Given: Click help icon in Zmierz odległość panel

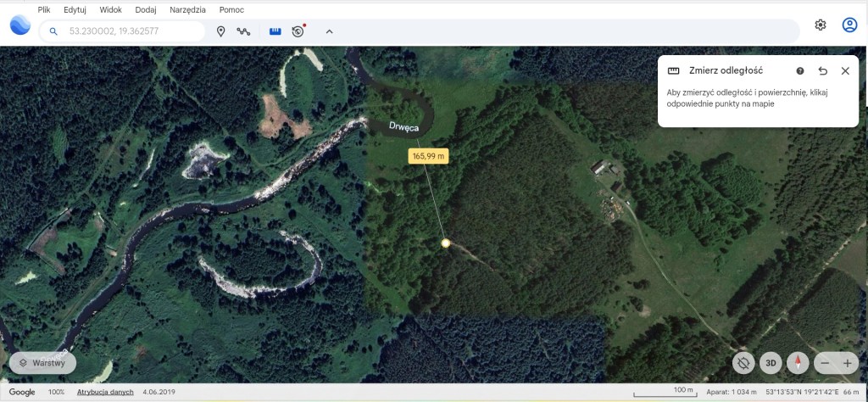Looking at the screenshot, I should tap(800, 71).
